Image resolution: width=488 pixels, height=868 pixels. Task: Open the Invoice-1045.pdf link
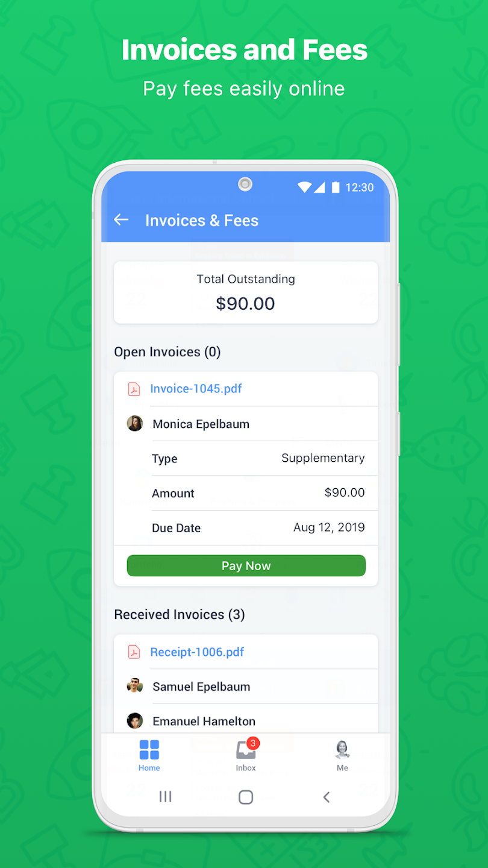click(x=196, y=389)
